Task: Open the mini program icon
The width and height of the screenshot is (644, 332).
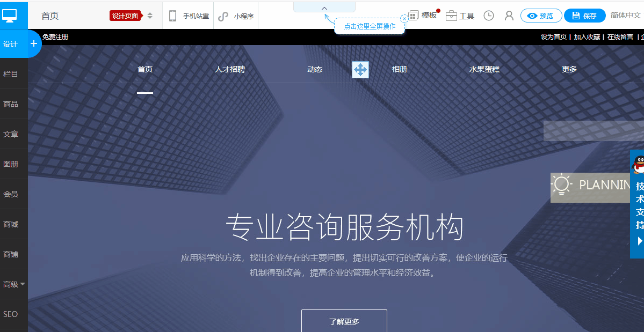Action: click(x=223, y=16)
